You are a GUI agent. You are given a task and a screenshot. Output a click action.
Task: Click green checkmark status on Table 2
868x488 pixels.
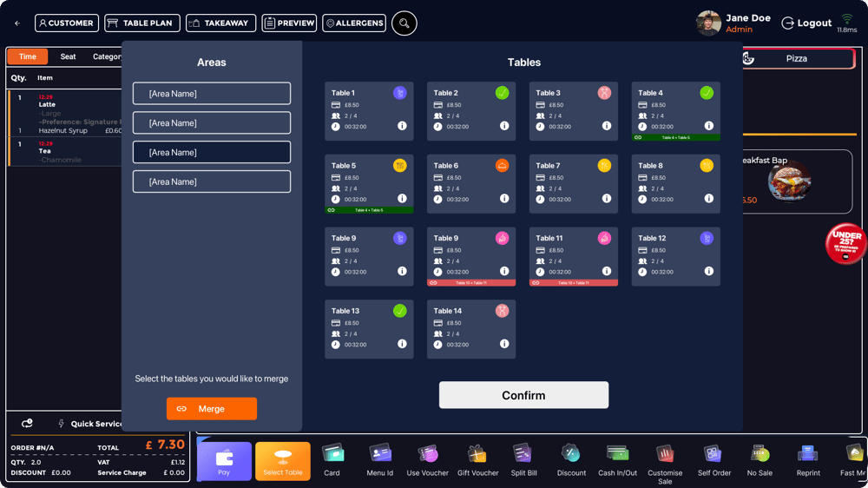(x=502, y=93)
